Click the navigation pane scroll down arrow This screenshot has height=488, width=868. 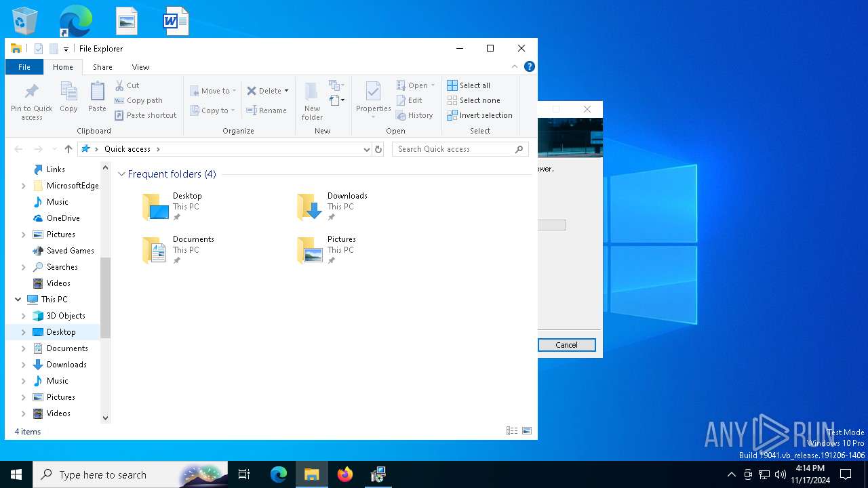pyautogui.click(x=105, y=418)
